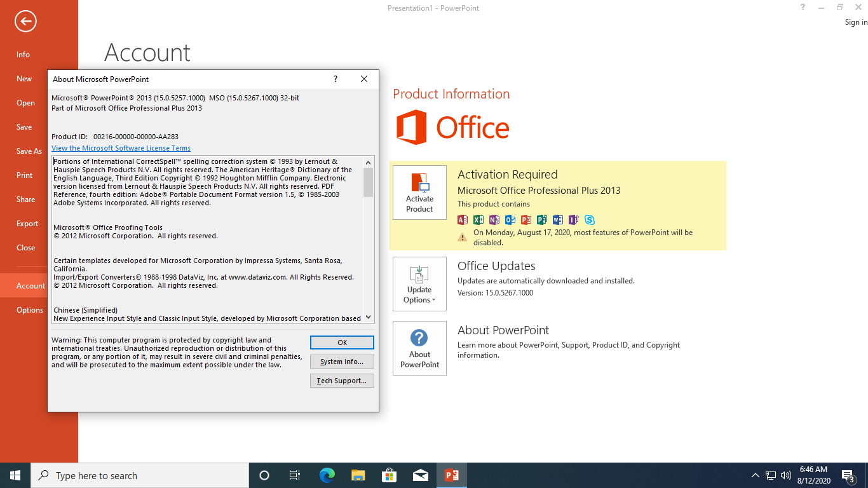Click OK in About dialog
This screenshot has width=868, height=488.
click(342, 342)
